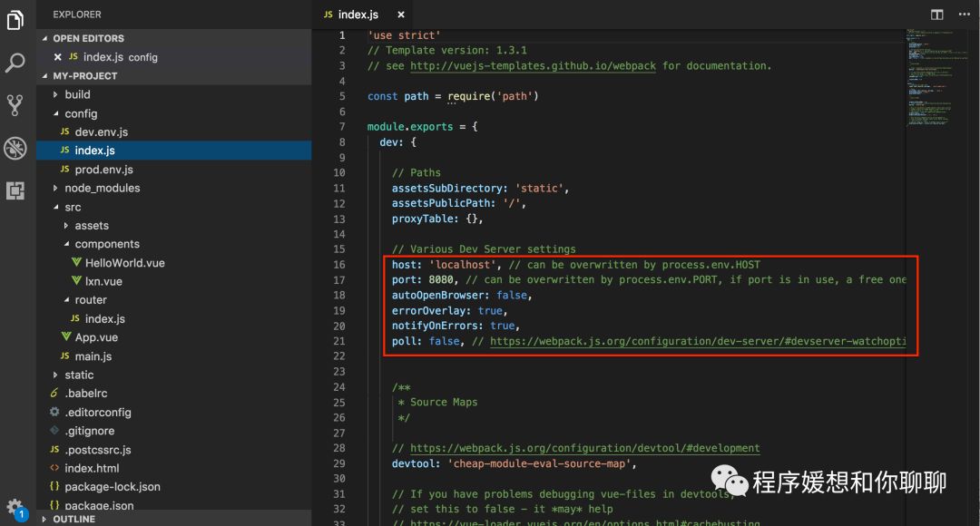This screenshot has height=526, width=980.
Task: Open index.js under router folder
Action: [105, 318]
